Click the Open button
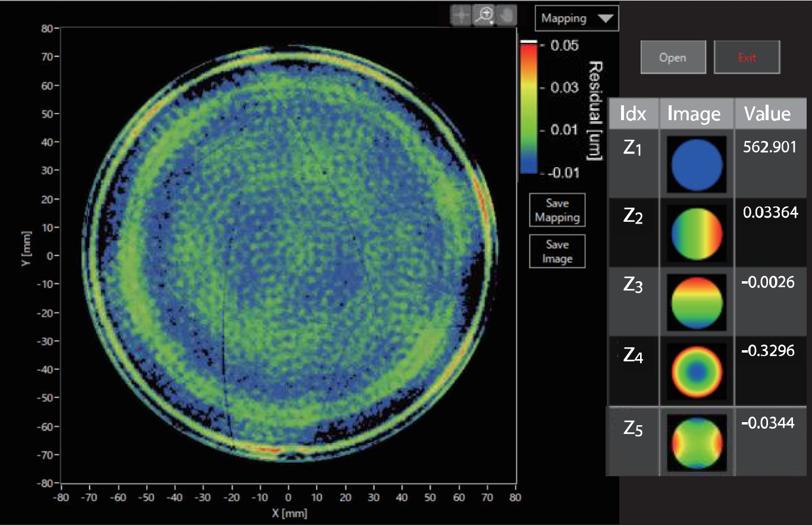812x525 pixels. [673, 57]
